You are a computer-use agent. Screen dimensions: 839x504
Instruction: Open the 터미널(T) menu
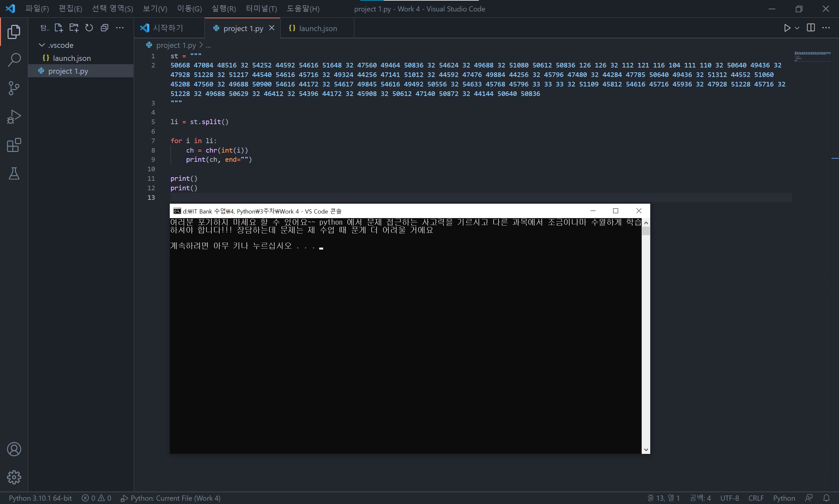(x=261, y=9)
